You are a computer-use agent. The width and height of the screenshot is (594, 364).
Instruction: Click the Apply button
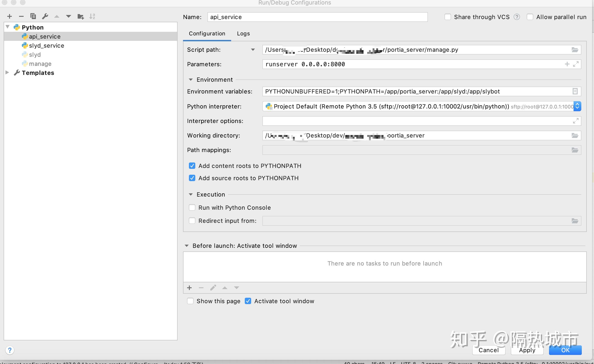[x=527, y=350]
